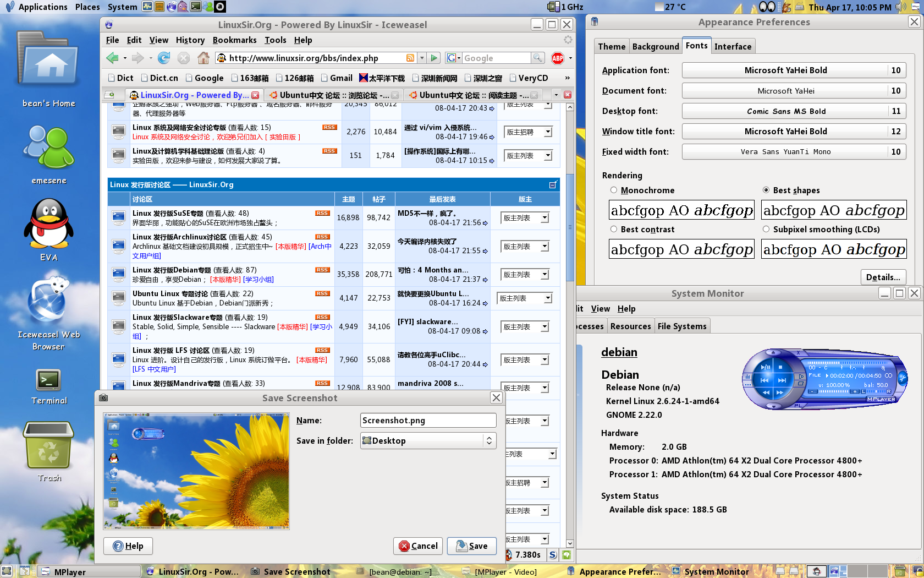924x578 pixels.
Task: Switch to Theme tab in Appearance Preferences
Action: pos(612,46)
